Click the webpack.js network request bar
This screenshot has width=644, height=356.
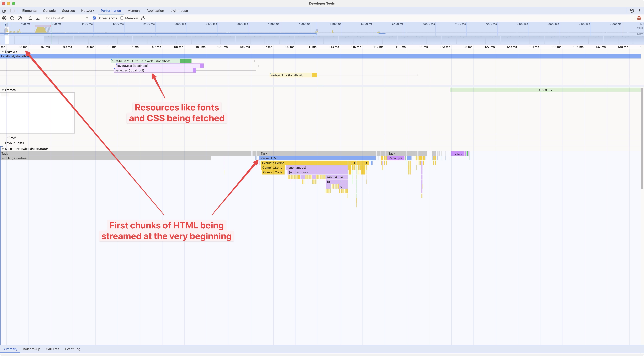click(293, 75)
